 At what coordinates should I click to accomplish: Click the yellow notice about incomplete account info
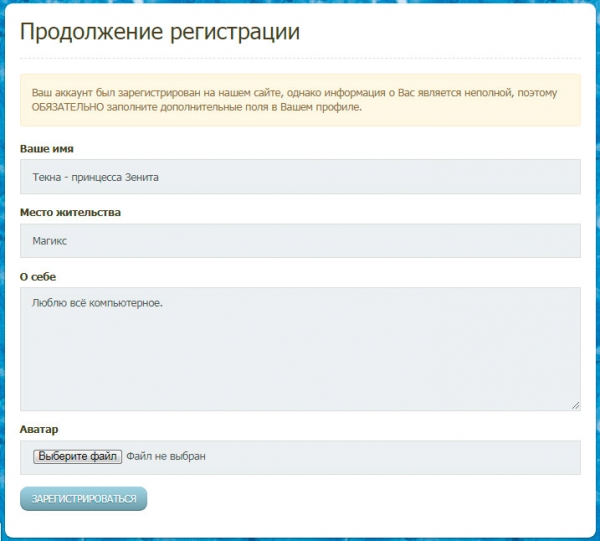tap(300, 100)
